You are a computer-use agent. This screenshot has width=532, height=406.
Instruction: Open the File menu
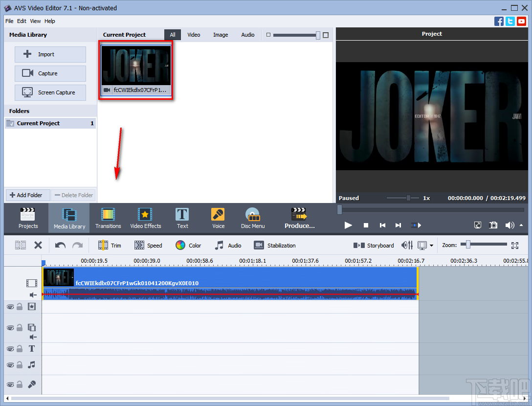(x=9, y=21)
